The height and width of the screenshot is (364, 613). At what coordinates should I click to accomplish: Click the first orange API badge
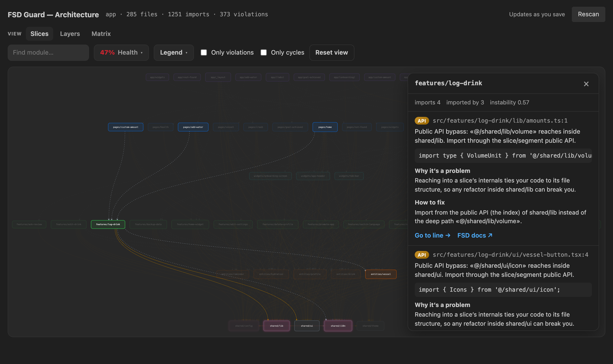[422, 121]
